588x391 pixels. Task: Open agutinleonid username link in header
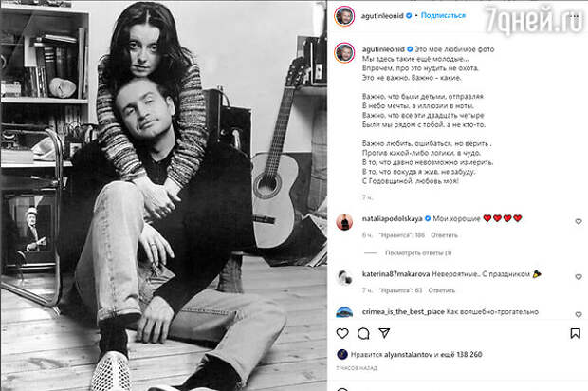click(x=382, y=16)
